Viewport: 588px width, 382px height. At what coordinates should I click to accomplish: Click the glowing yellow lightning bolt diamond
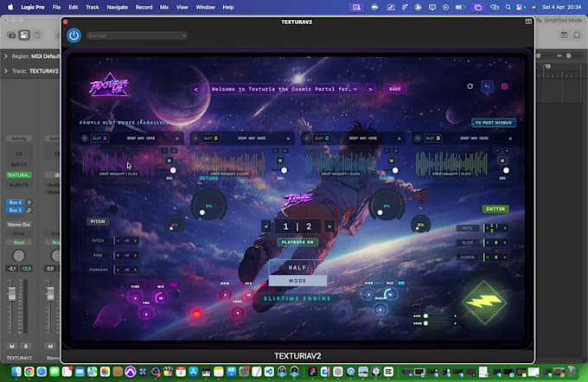click(483, 302)
